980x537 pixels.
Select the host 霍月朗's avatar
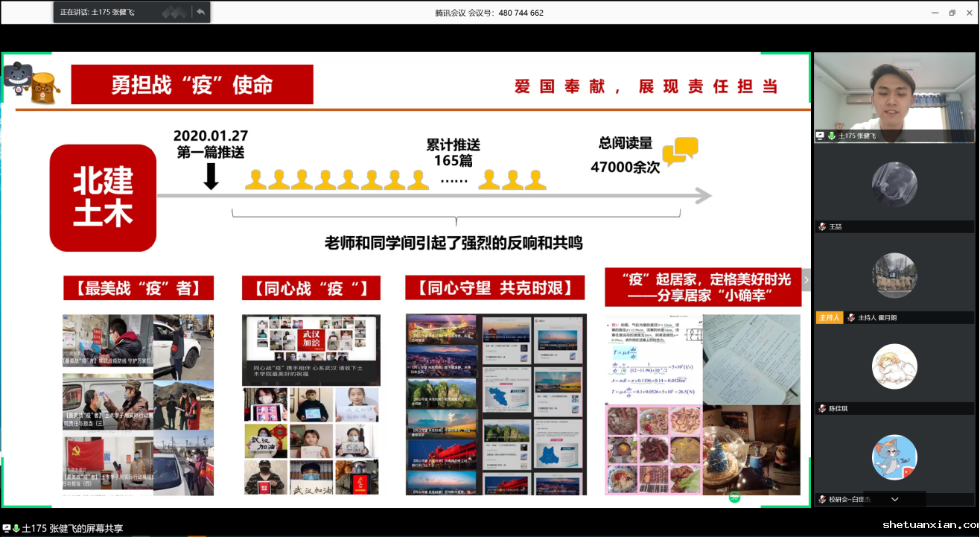pyautogui.click(x=894, y=275)
